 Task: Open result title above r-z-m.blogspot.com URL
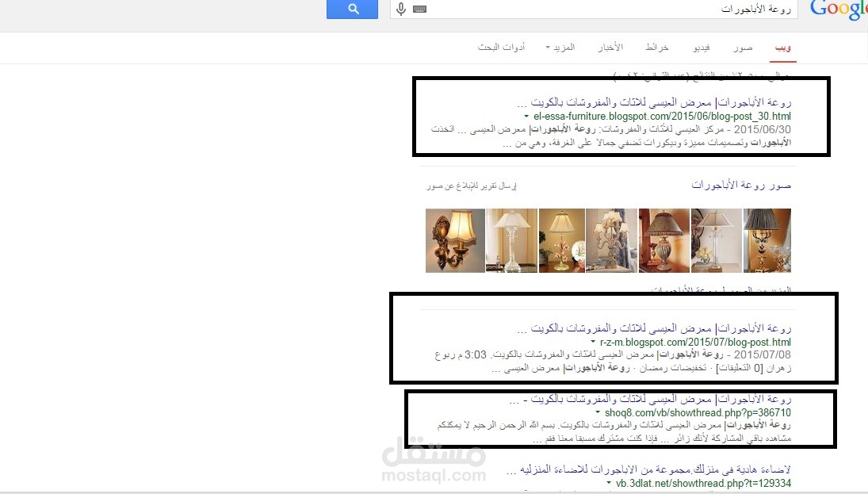pyautogui.click(x=654, y=328)
